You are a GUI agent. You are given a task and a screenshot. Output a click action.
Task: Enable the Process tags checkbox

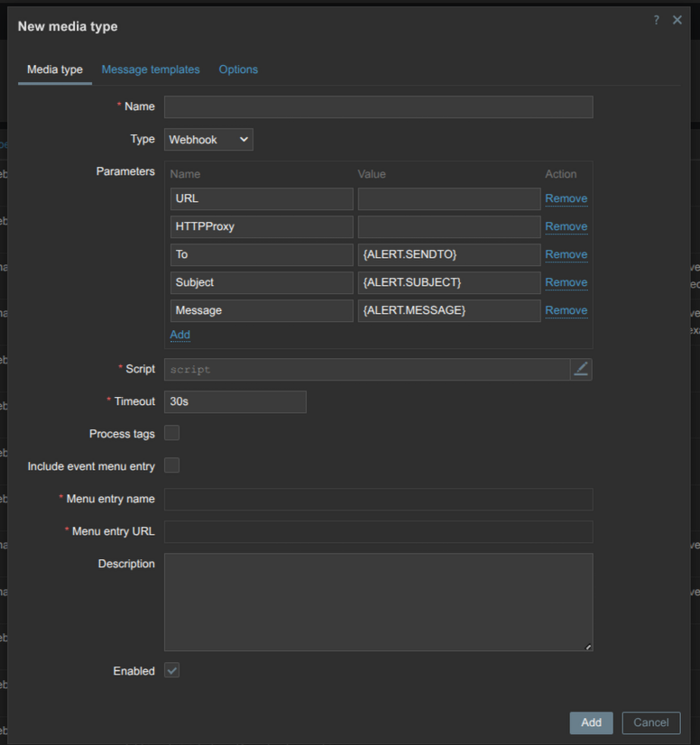171,433
